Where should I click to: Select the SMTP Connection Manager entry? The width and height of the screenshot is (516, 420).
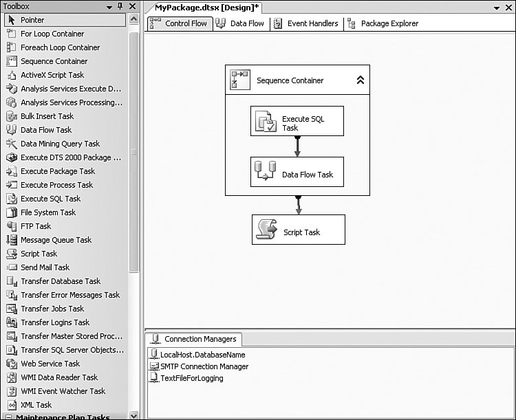click(199, 366)
